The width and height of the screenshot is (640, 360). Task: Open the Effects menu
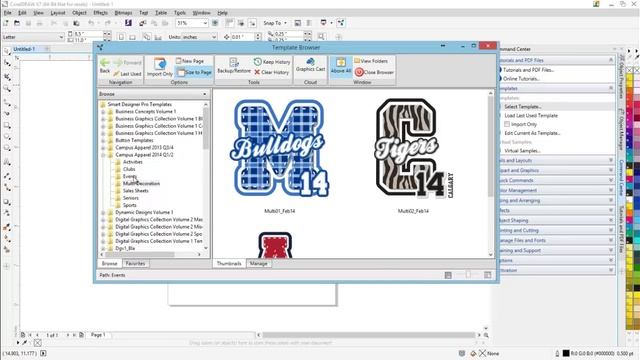coord(100,13)
